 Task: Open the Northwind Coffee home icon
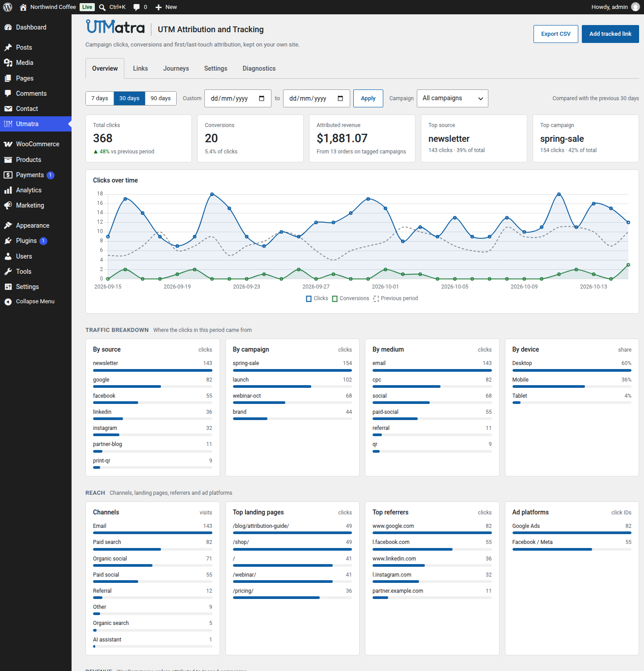[x=23, y=7]
